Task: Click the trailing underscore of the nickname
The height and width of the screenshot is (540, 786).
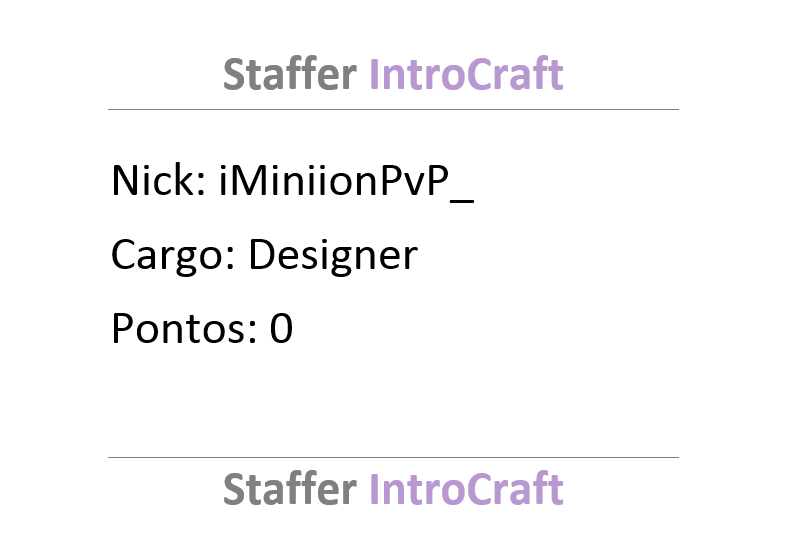Action: pyautogui.click(x=462, y=201)
